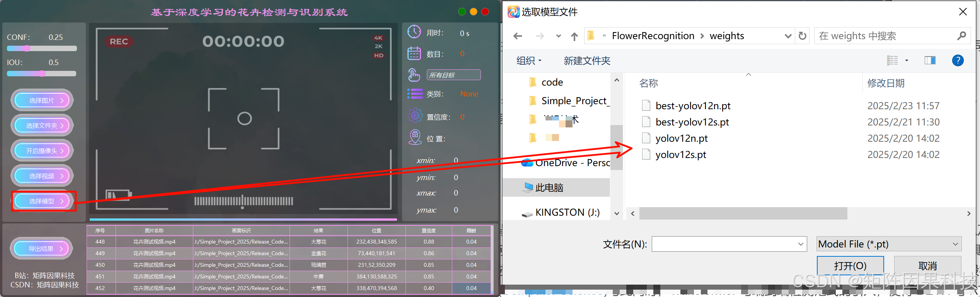980x297 pixels.
Task: Click the best-yolov12n.pt file icon
Action: click(646, 106)
